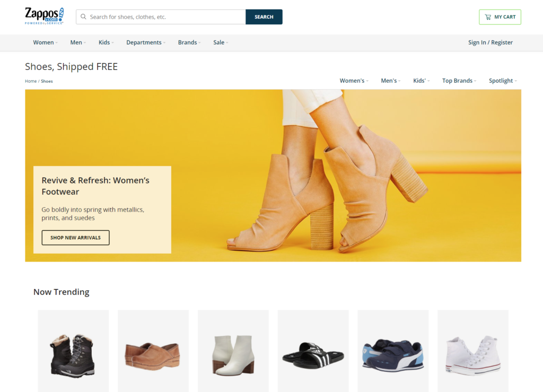Open the Top Brands submenu
This screenshot has width=543, height=392.
coord(459,81)
